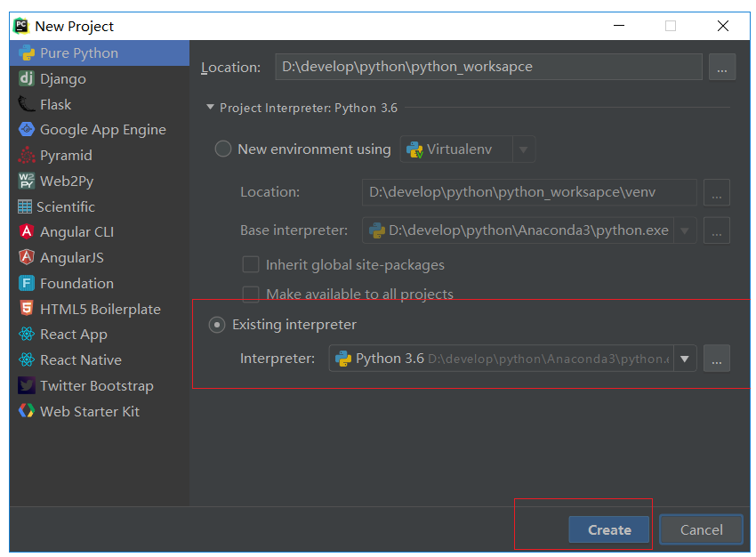Choose Scientific project type
Image resolution: width=756 pixels, height=557 pixels.
[x=100, y=207]
